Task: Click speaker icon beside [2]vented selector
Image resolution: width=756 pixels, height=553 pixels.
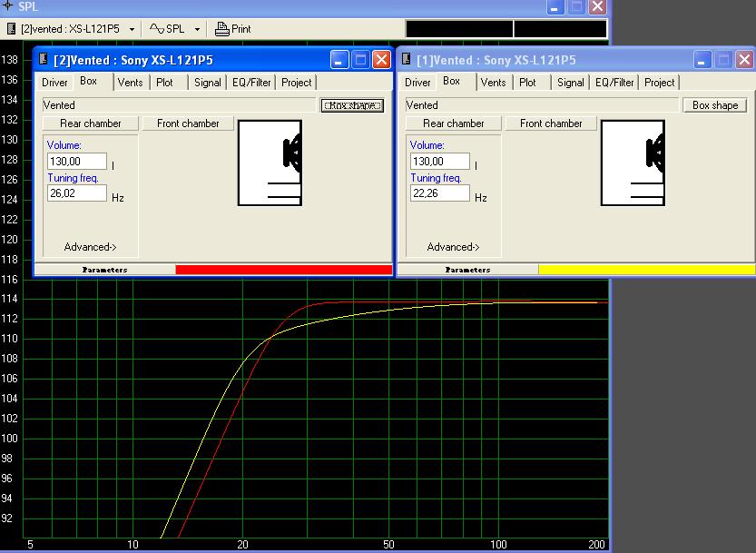Action: [11, 29]
